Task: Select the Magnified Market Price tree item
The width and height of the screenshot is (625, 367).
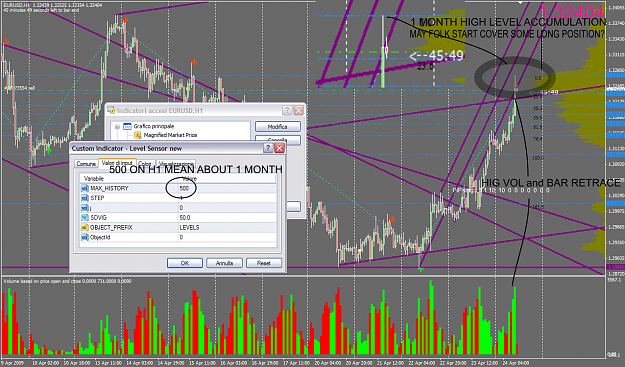Action: [170, 135]
